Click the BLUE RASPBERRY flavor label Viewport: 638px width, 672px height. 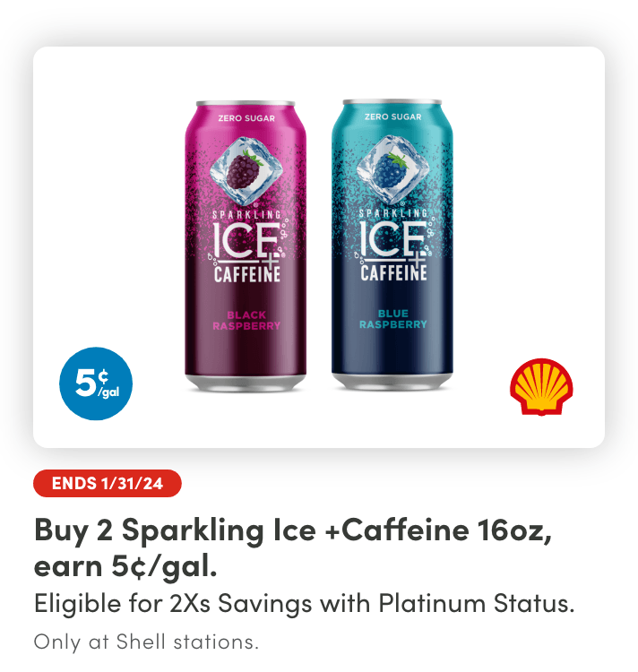tap(392, 320)
